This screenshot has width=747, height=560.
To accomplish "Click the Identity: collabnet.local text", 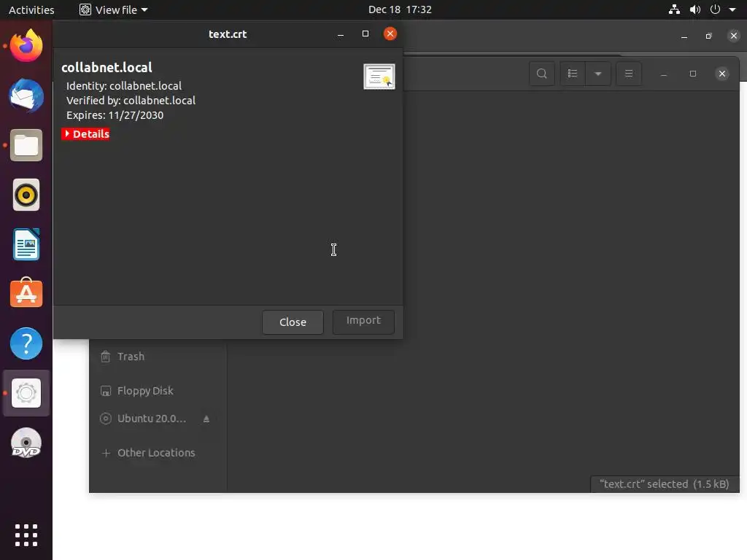I will click(124, 86).
